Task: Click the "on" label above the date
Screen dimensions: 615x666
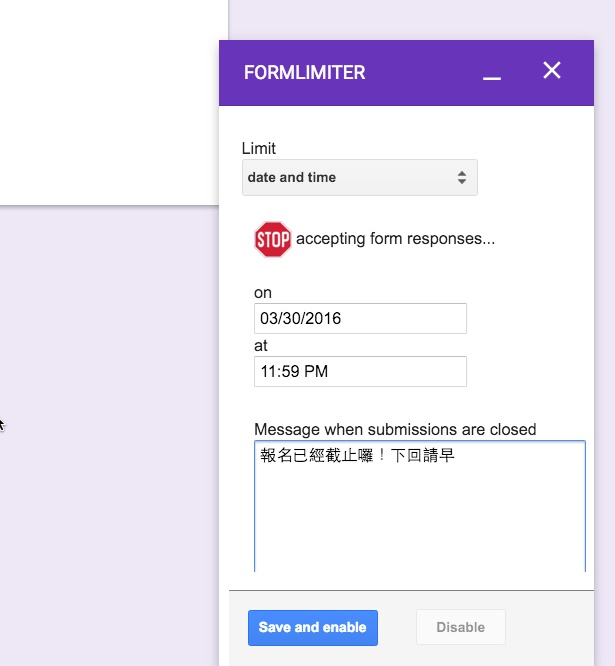Action: point(263,293)
